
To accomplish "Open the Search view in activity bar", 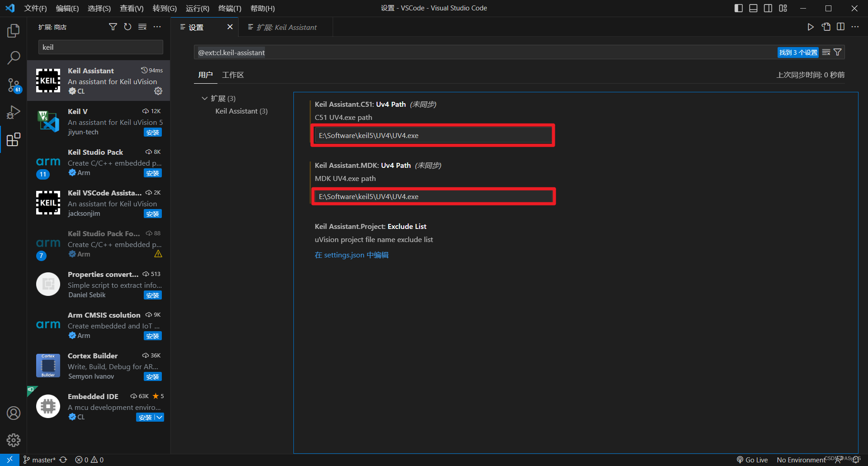I will click(x=14, y=58).
